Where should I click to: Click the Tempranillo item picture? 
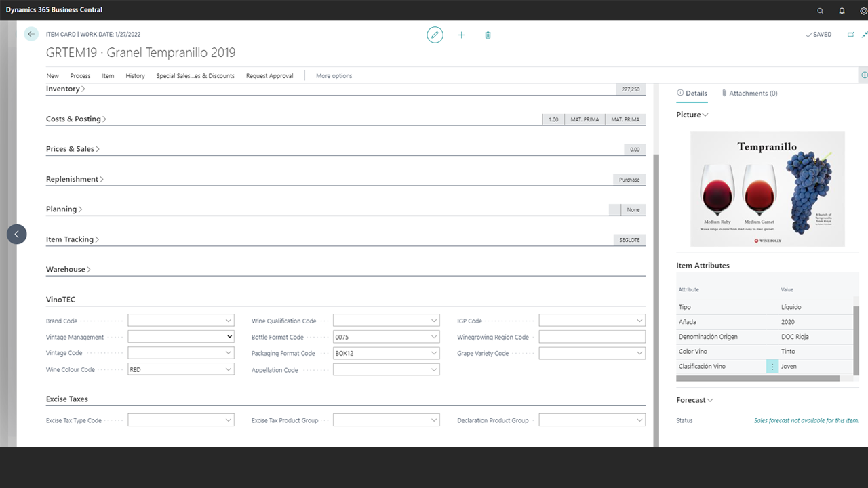pos(768,188)
